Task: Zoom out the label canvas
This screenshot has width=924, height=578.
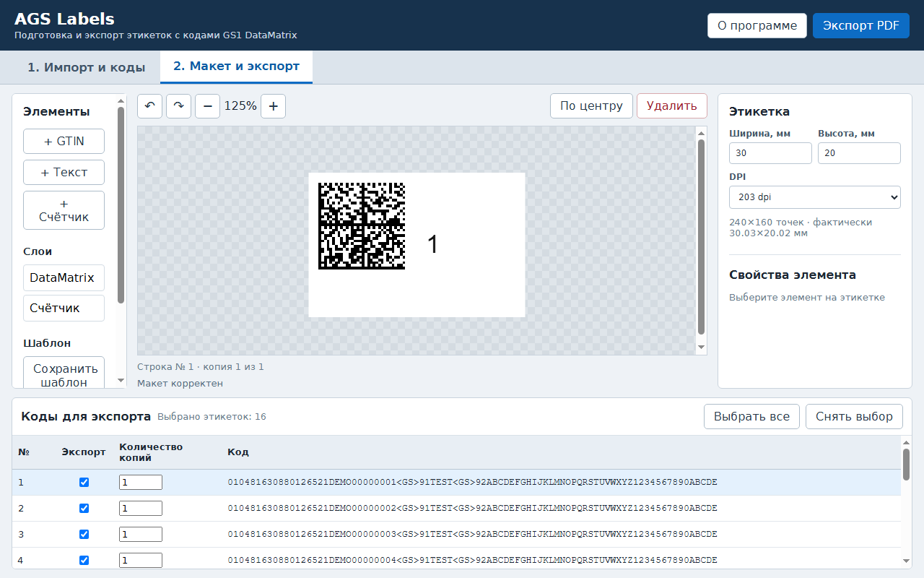Action: pyautogui.click(x=207, y=106)
